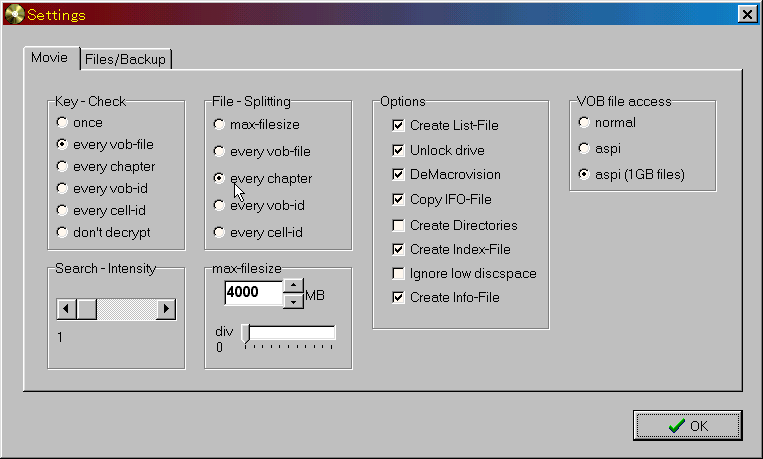
Task: Enable Ignore low discspace option
Action: (x=399, y=274)
